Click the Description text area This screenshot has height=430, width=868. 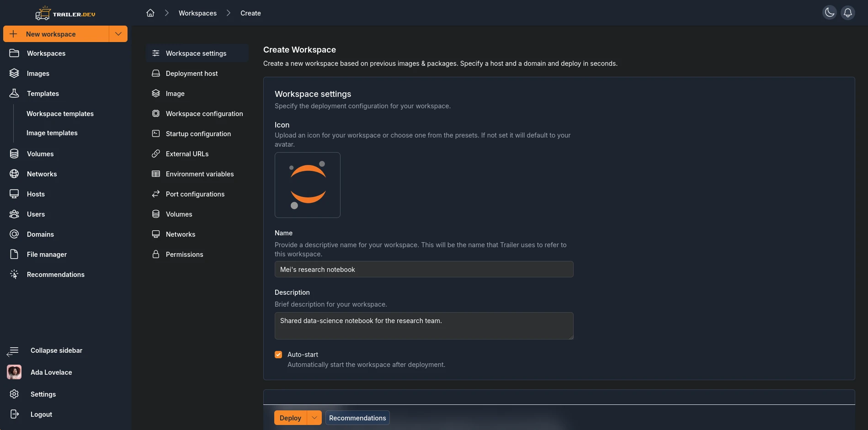(424, 326)
